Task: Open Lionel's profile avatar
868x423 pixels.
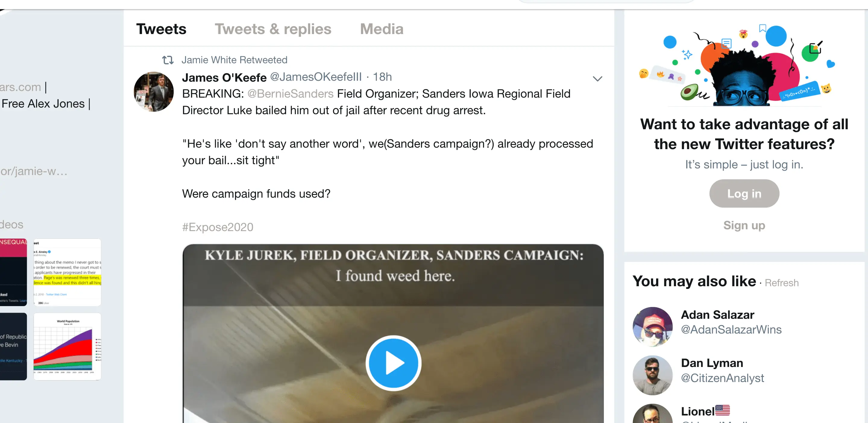Action: (x=652, y=414)
